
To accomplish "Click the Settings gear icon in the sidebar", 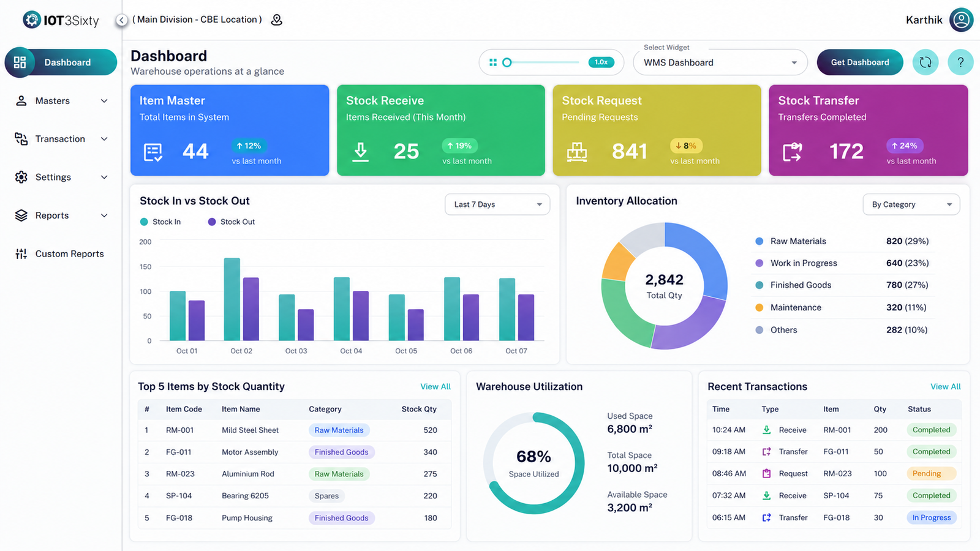I will (21, 177).
